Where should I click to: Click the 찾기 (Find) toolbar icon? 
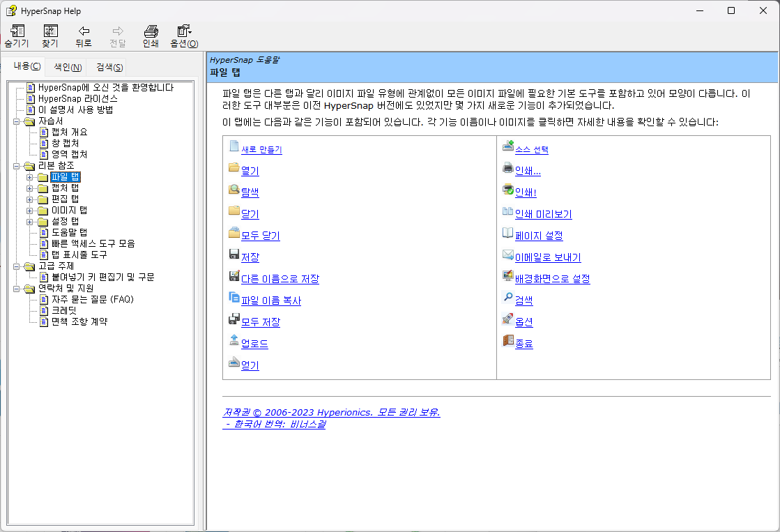click(50, 31)
